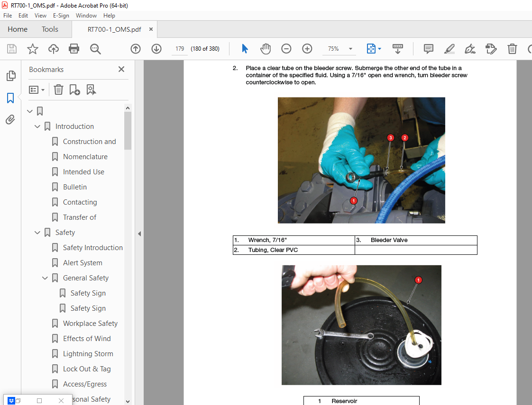Add a new bookmark icon
This screenshot has height=405, width=532.
(74, 90)
